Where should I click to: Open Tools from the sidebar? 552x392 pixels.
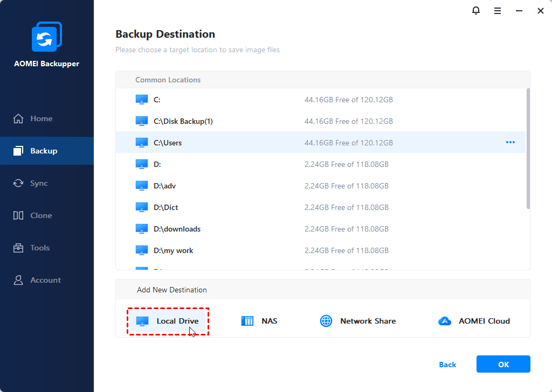pyautogui.click(x=40, y=248)
